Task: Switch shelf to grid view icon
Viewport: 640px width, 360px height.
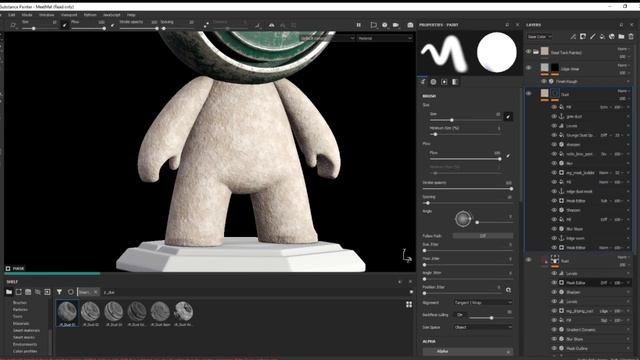Action: (409, 304)
